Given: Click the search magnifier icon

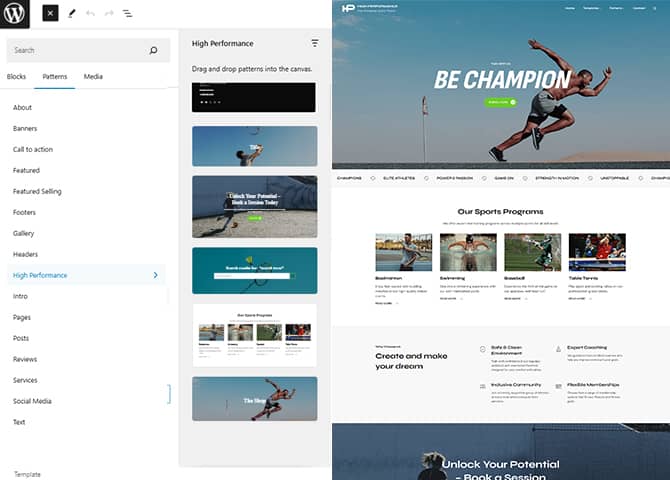Looking at the screenshot, I should point(153,50).
